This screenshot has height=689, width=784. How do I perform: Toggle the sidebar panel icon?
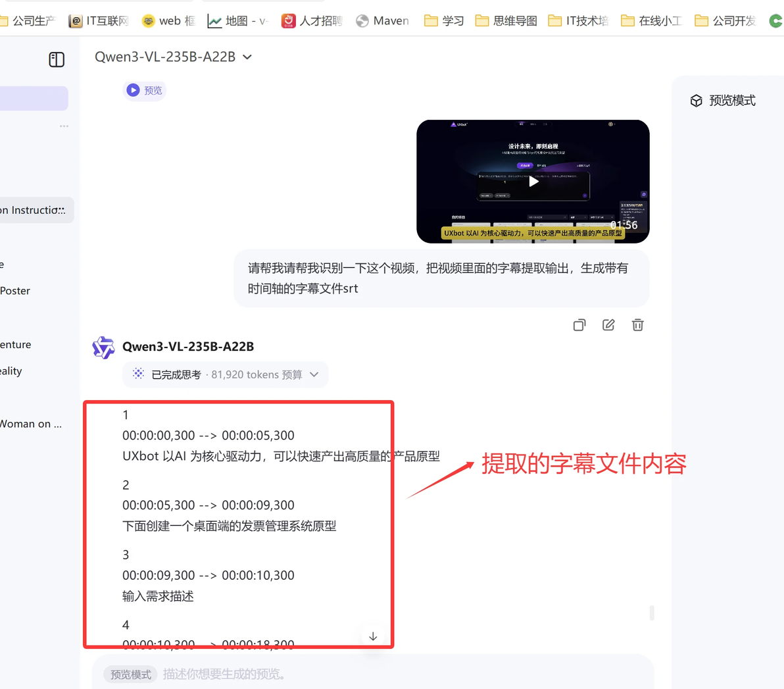coord(57,59)
